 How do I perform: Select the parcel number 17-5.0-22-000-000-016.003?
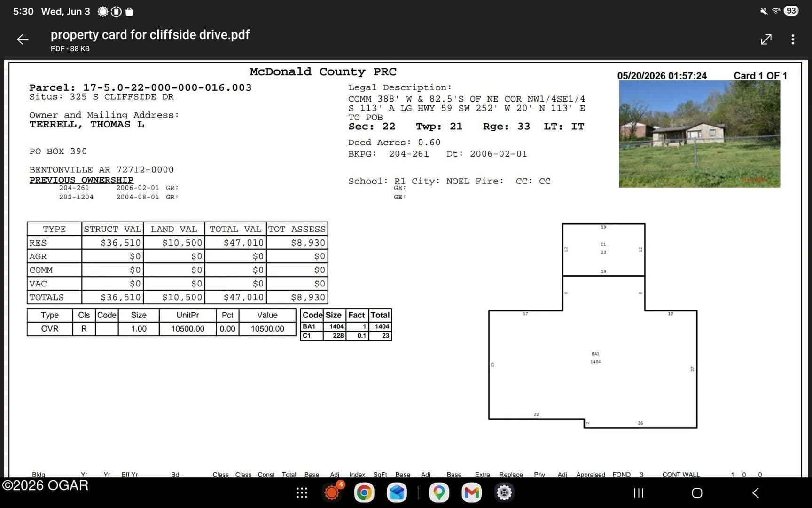click(x=167, y=87)
